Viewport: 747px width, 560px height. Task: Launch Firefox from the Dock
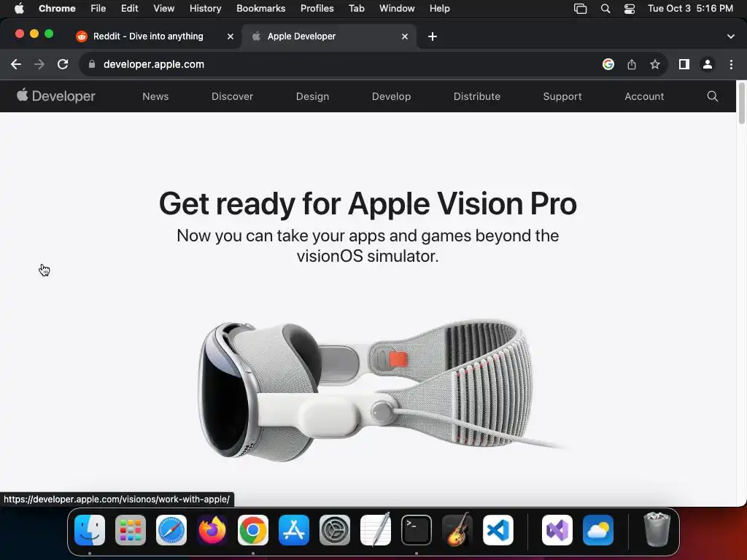pyautogui.click(x=212, y=530)
